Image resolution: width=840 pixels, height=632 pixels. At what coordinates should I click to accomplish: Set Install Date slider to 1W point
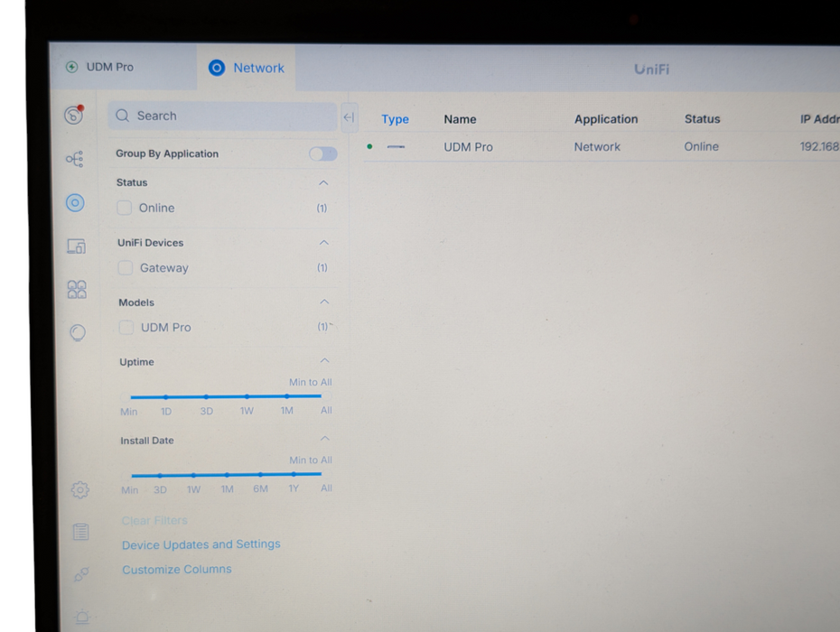[x=193, y=475]
